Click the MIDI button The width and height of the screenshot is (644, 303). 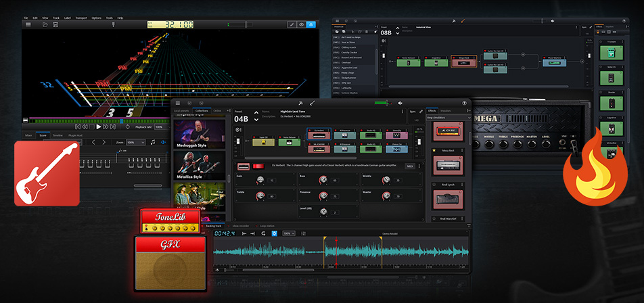409,166
